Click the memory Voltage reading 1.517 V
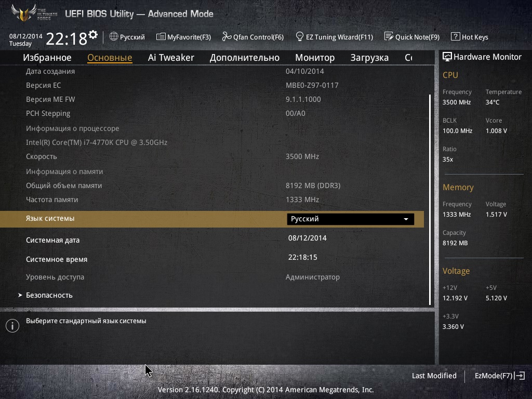532x399 pixels. click(x=496, y=215)
